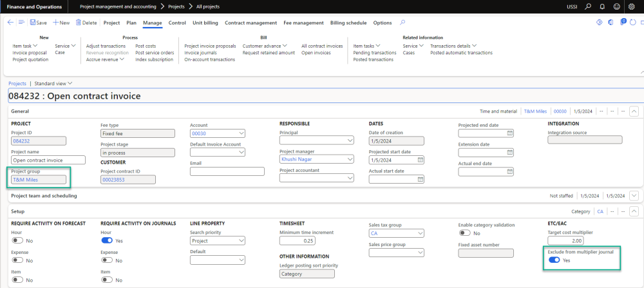Open the T&M Miles project group link

(26, 180)
